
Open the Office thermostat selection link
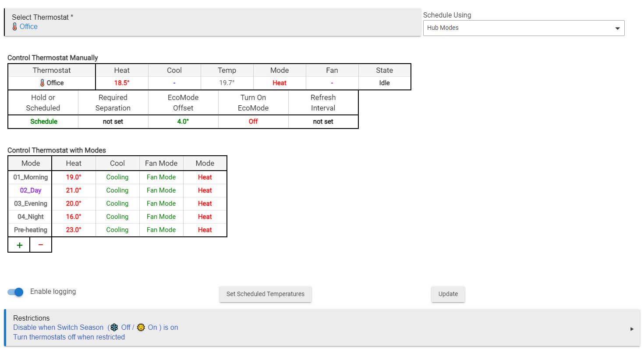pos(29,27)
